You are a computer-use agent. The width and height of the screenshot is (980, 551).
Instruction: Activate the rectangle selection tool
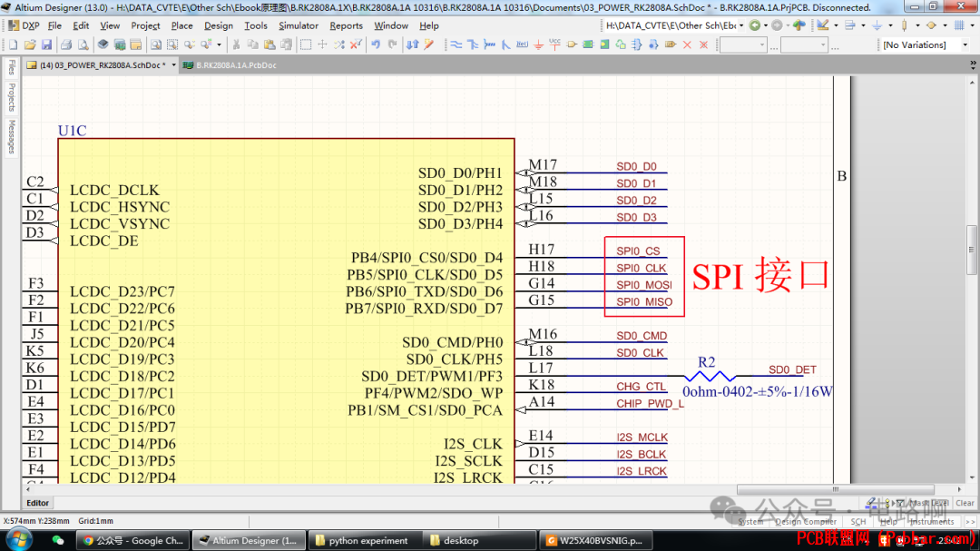306,45
